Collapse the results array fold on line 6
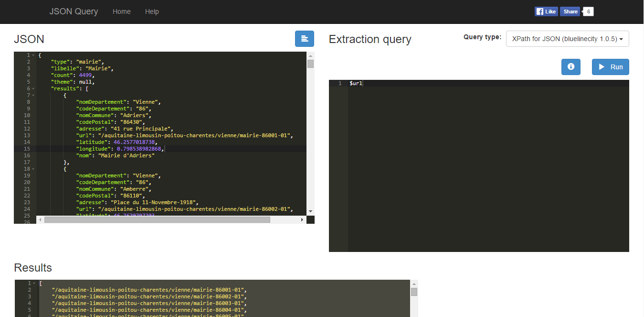Image resolution: width=644 pixels, height=317 pixels. tap(33, 88)
